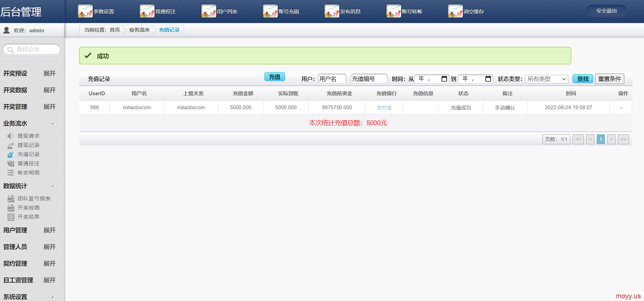Collapse the 业务流水 section

coord(52,123)
